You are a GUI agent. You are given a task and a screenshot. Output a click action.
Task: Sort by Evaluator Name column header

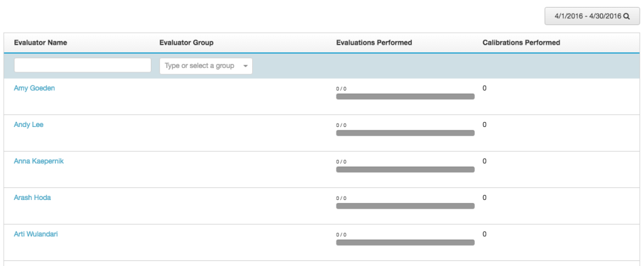(40, 43)
